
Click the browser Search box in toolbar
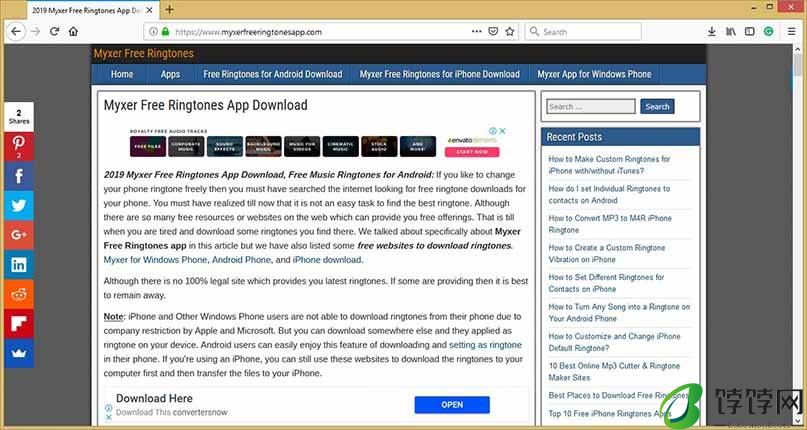pos(583,31)
